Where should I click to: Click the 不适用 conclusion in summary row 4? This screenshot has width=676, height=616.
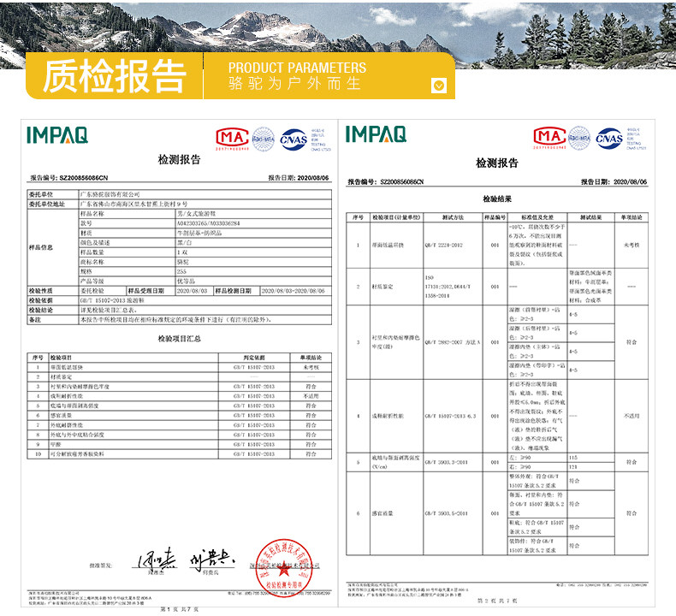tap(311, 396)
